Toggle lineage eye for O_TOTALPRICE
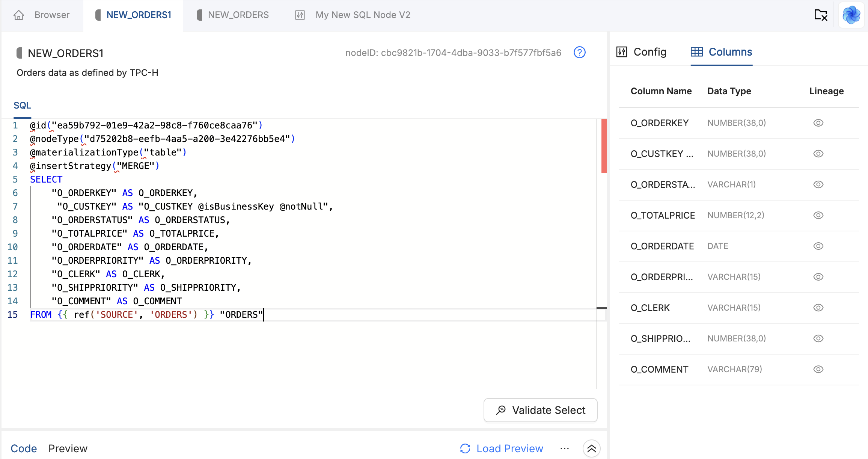The height and width of the screenshot is (459, 868). [x=818, y=216]
